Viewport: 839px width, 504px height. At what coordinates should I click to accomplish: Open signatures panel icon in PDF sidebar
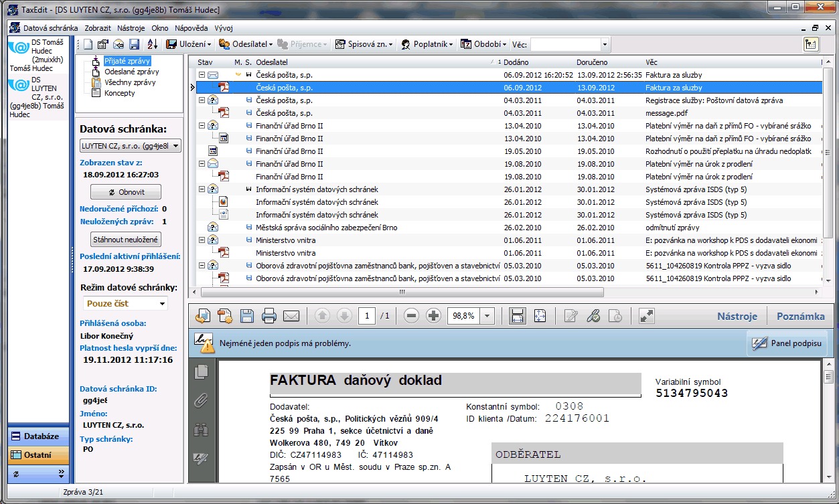click(x=200, y=458)
